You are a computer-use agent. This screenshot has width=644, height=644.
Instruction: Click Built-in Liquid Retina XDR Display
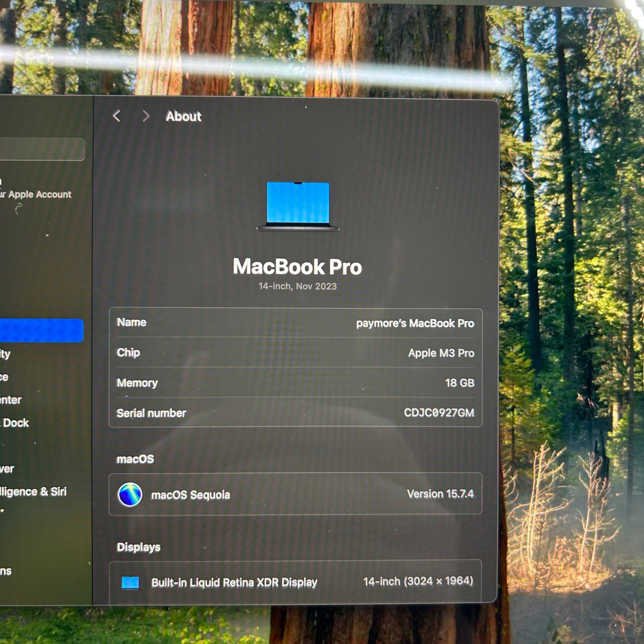coord(234,582)
